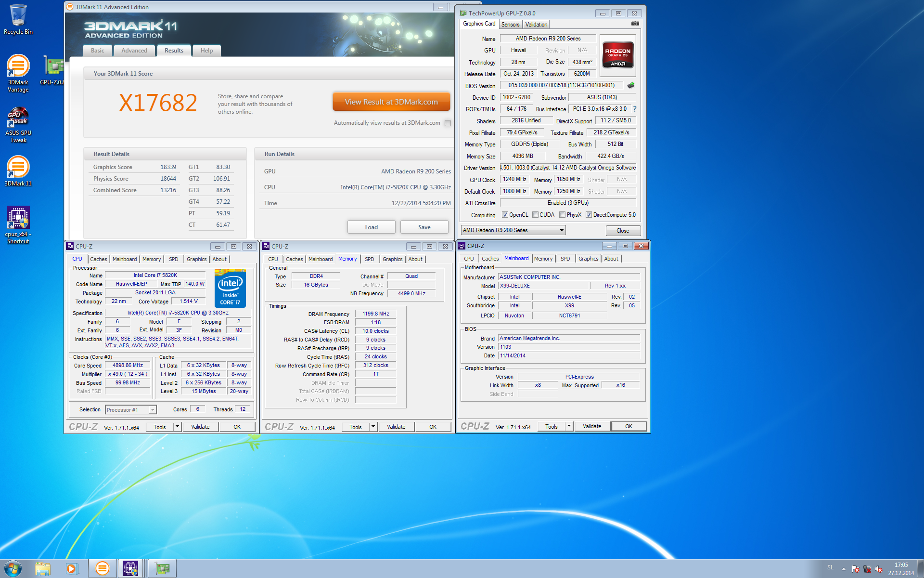The height and width of the screenshot is (578, 924).
Task: Toggle the PhysX computing checkbox
Action: click(562, 215)
